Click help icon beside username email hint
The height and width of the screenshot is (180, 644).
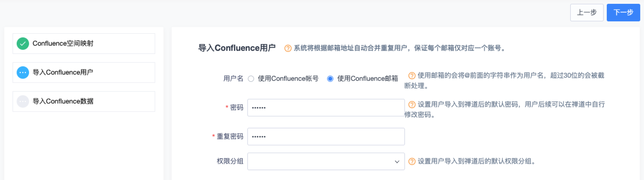coord(412,75)
